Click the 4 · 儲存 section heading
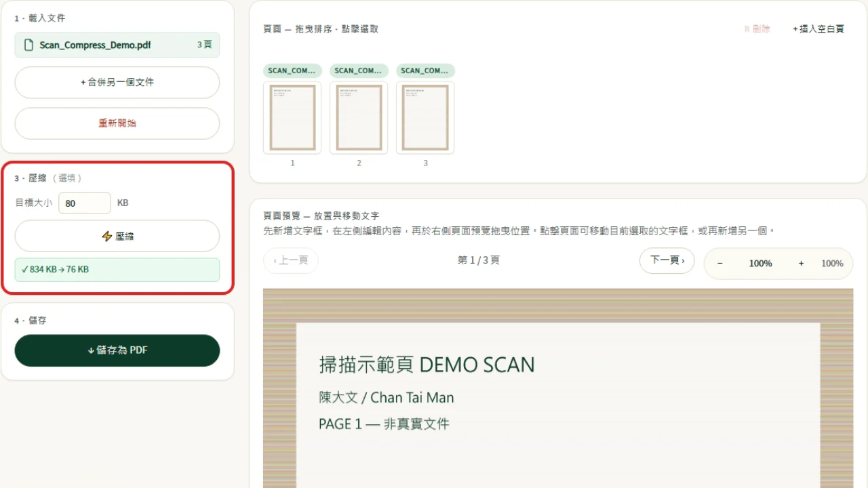Screen dimensions: 868x488 click(31, 321)
